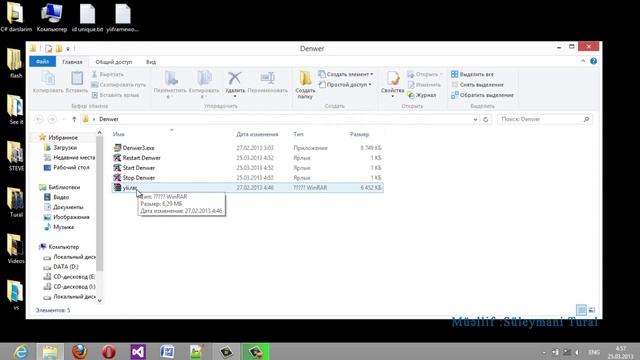Sort files by the Размер column
640x360 pixels.
pos(359,134)
